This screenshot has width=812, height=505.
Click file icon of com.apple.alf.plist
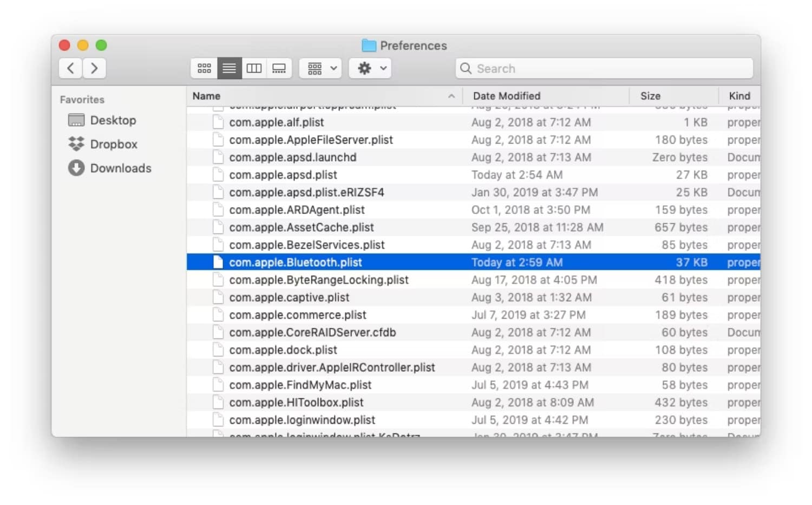[x=218, y=122]
